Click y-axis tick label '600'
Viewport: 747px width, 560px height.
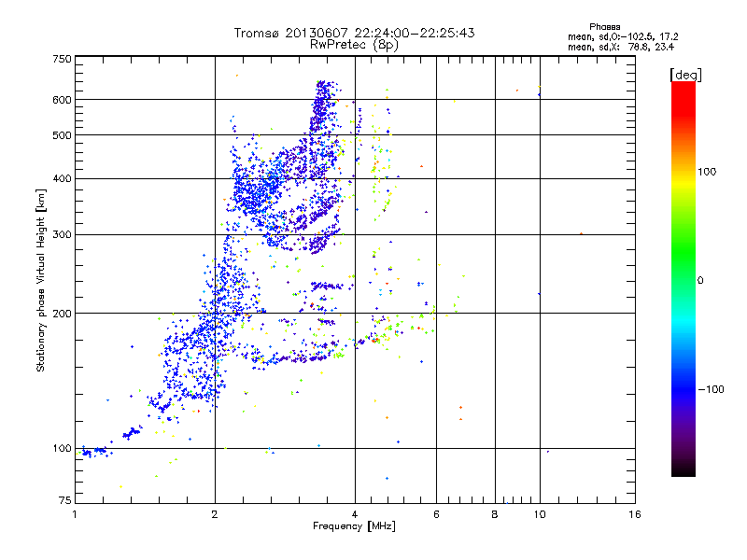coord(62,100)
